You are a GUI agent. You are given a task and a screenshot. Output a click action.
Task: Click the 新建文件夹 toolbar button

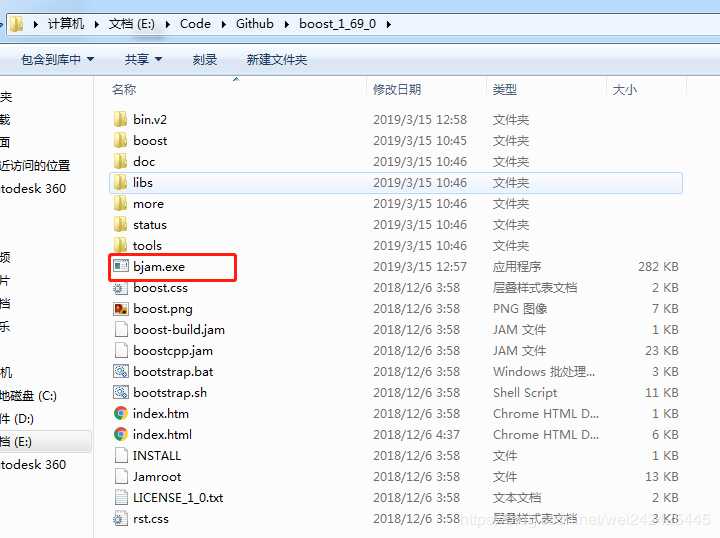277,59
